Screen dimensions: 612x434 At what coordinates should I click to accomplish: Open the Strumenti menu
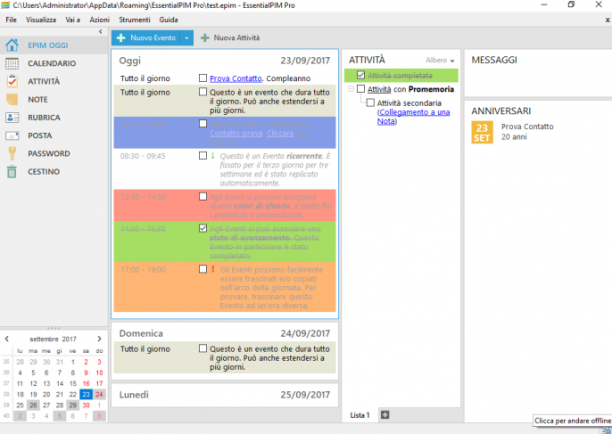pyautogui.click(x=135, y=20)
